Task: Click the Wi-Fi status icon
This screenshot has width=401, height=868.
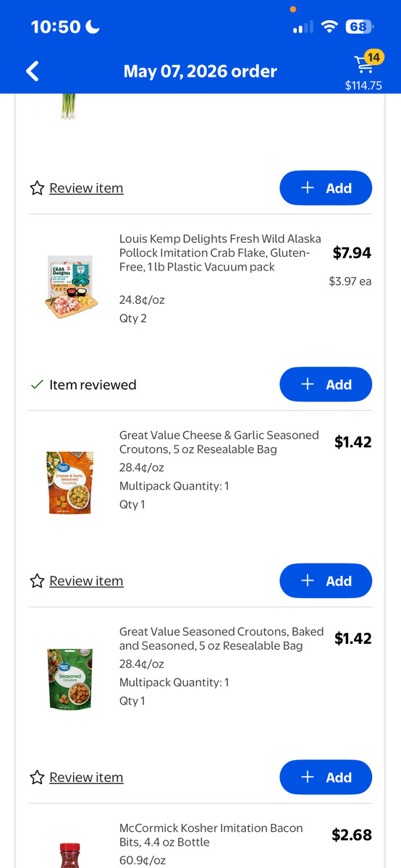Action: 330,27
